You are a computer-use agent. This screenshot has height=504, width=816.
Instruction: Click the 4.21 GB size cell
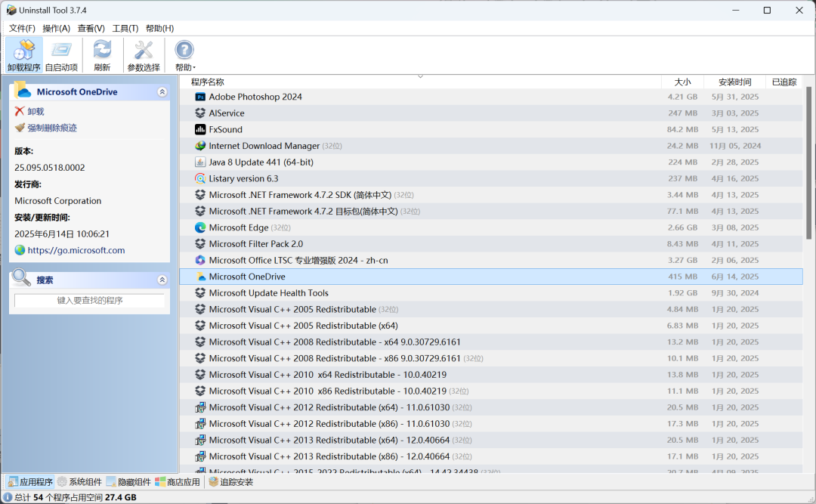click(x=683, y=97)
